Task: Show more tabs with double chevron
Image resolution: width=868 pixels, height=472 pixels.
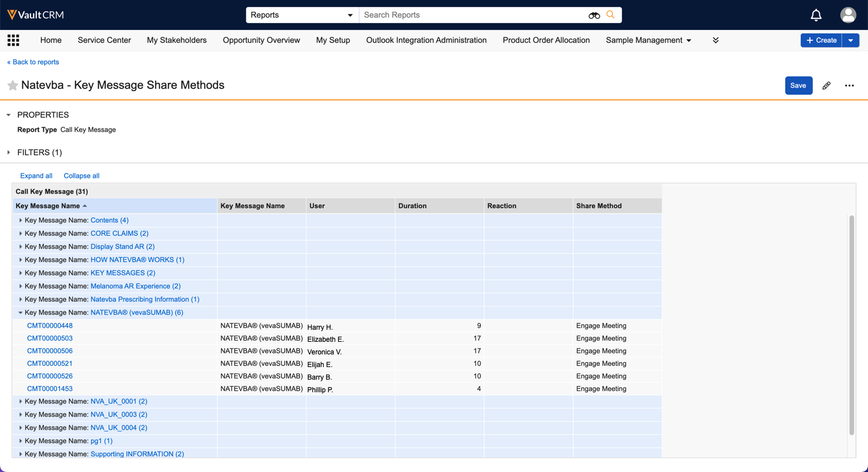Action: 715,40
